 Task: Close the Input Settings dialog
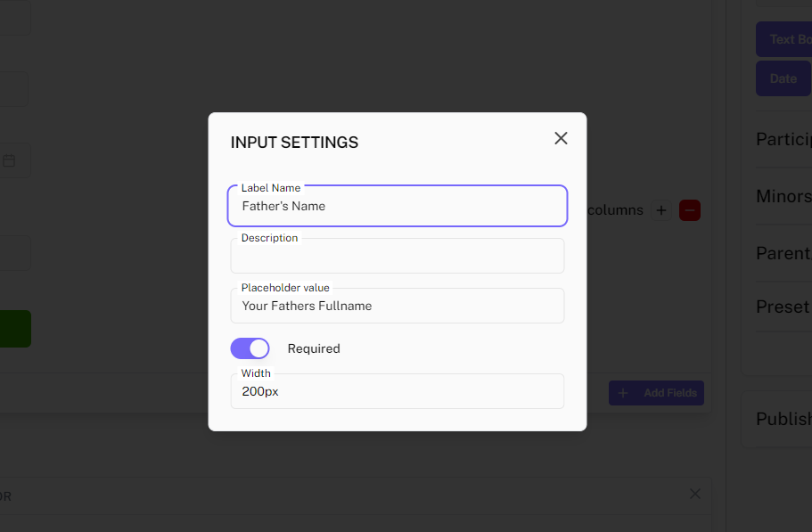click(x=561, y=138)
